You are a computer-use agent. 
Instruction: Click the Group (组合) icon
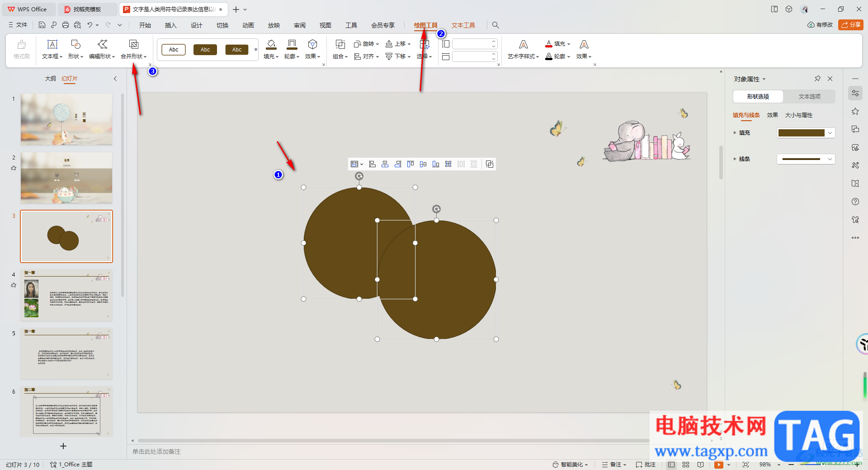[x=340, y=44]
